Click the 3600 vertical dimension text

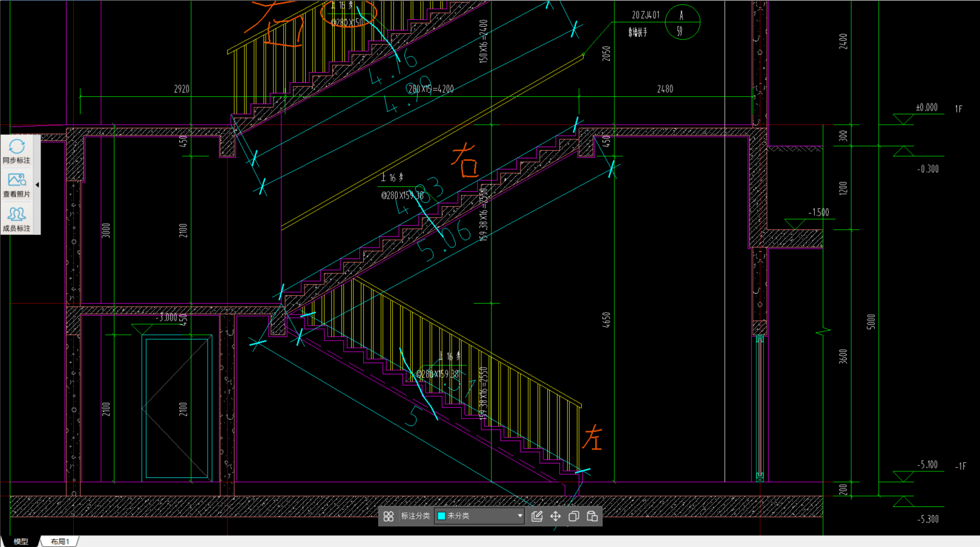pyautogui.click(x=843, y=356)
